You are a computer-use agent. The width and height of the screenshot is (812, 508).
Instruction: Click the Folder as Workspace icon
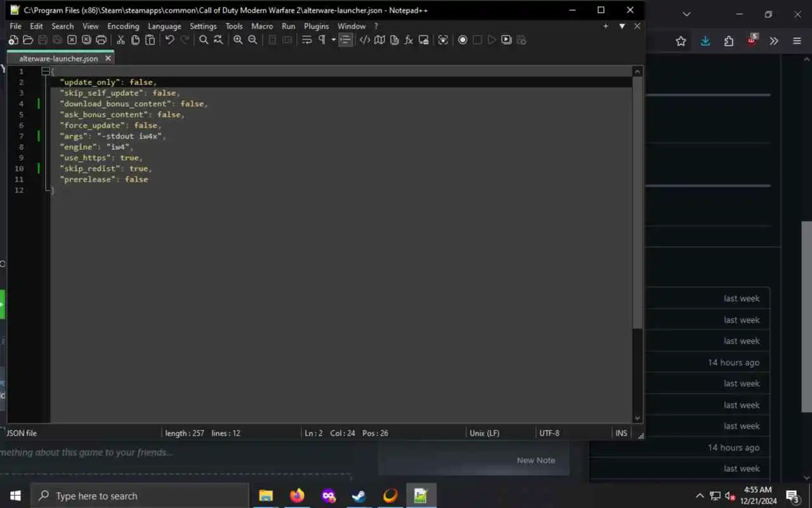coord(423,40)
